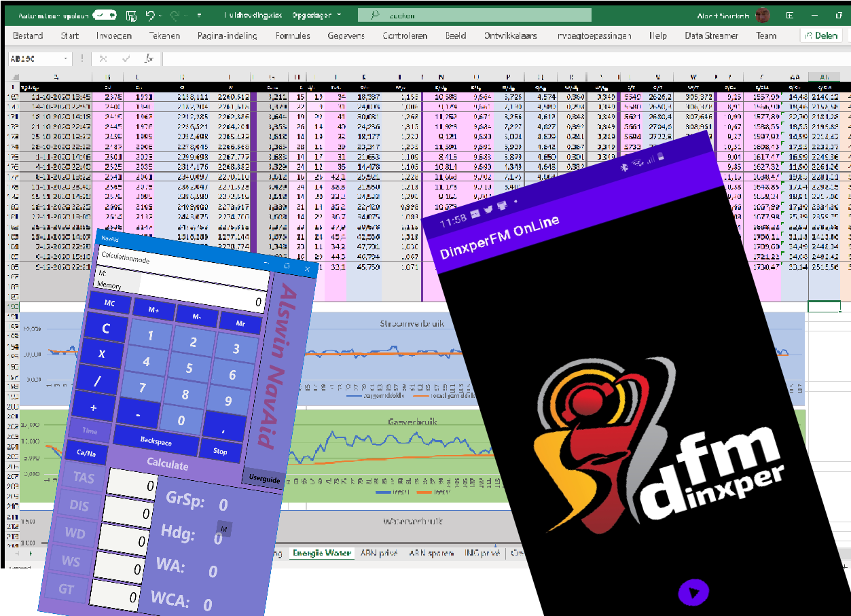Click the user profile picture in Excel

click(x=763, y=15)
